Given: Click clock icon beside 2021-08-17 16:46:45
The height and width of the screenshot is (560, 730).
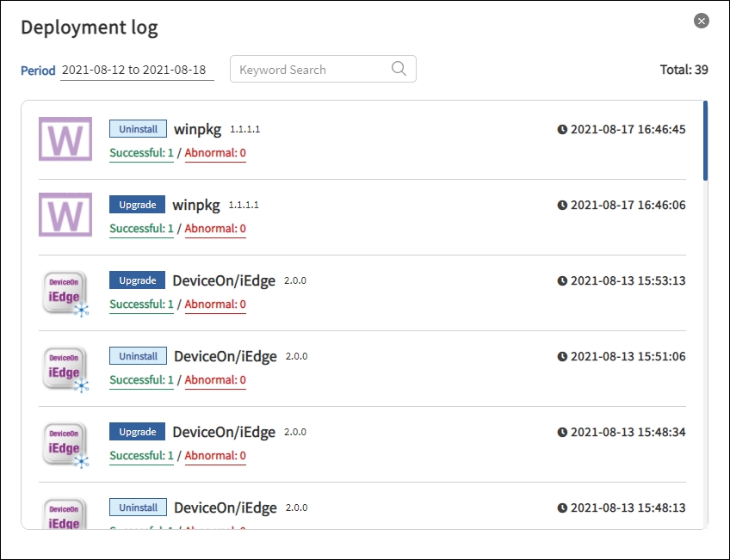Looking at the screenshot, I should click(562, 129).
